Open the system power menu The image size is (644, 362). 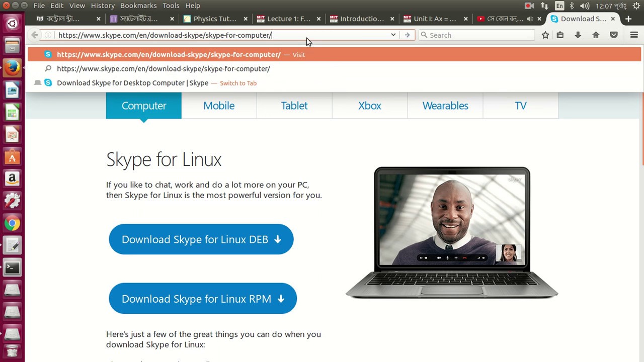[635, 6]
